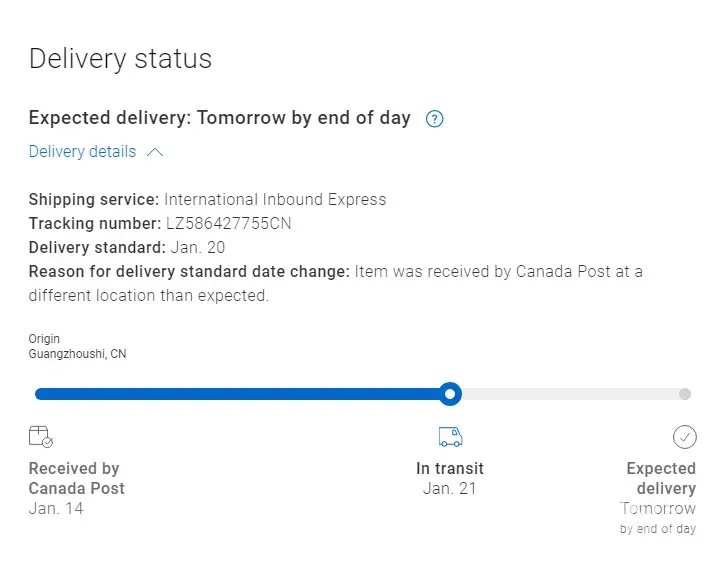Collapse delivery details using the chevron

click(x=155, y=153)
